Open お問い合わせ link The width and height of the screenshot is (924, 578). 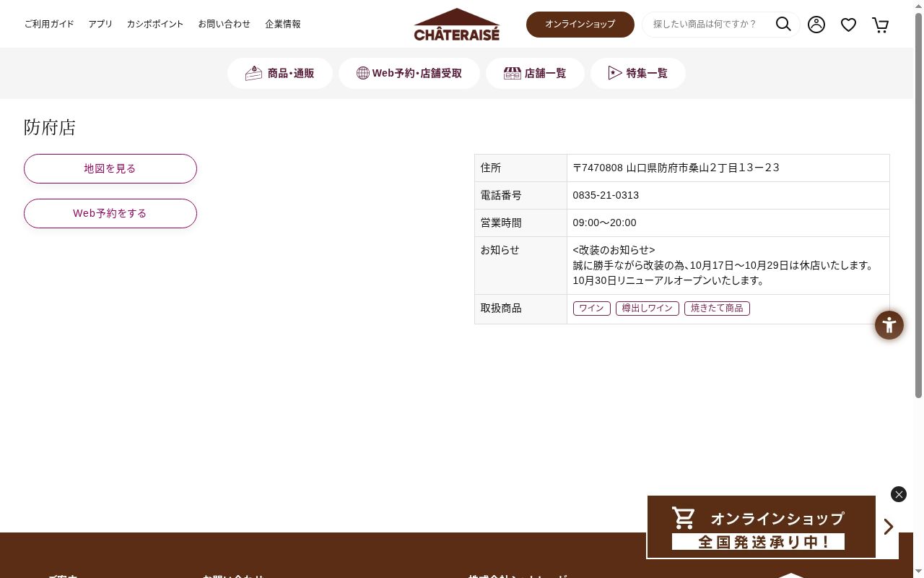pyautogui.click(x=225, y=24)
